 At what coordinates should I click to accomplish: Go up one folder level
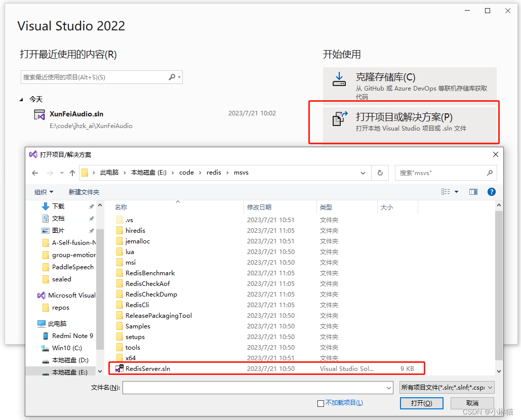click(72, 173)
